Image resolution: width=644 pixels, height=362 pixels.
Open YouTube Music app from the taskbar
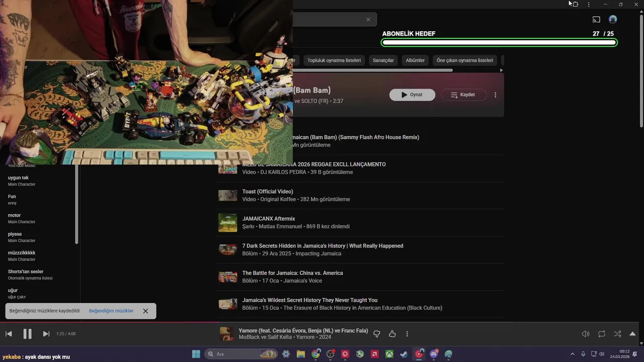(x=419, y=354)
